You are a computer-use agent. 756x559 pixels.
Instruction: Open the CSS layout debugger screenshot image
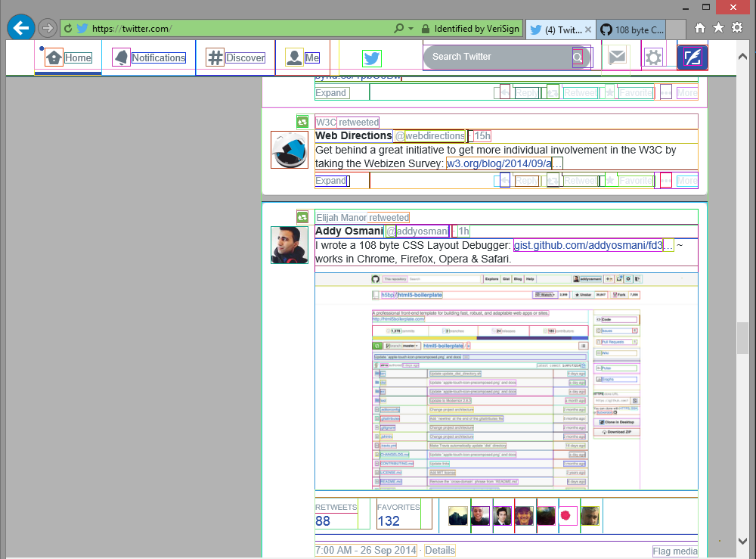click(506, 382)
